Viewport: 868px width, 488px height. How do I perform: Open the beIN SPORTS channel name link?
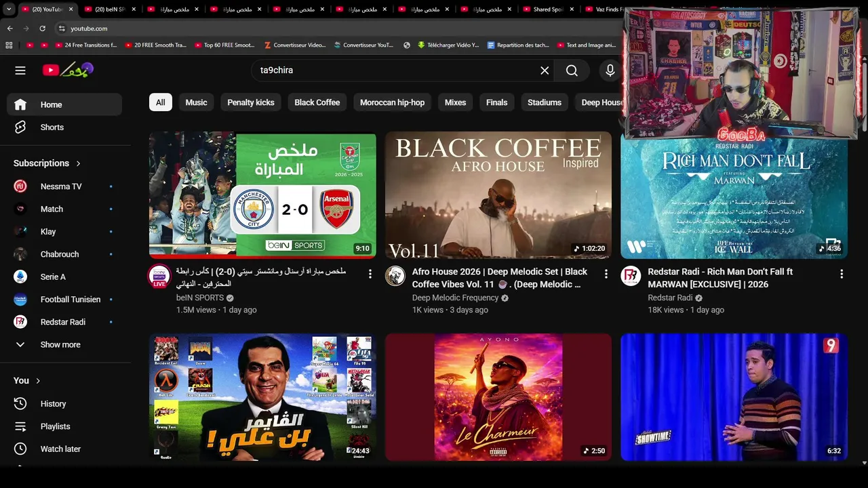[200, 298]
